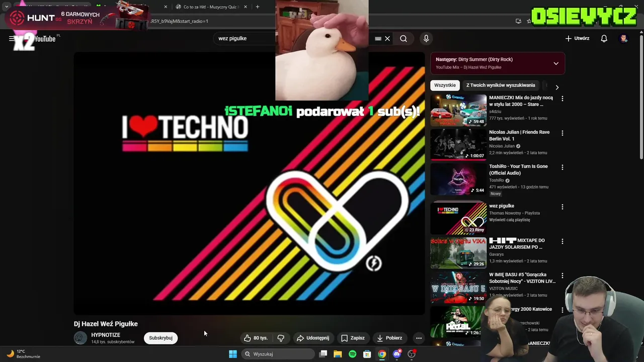The width and height of the screenshot is (644, 362).
Task: Play ToshiRo Your Turn Is Gone
Action: pyautogui.click(x=458, y=178)
